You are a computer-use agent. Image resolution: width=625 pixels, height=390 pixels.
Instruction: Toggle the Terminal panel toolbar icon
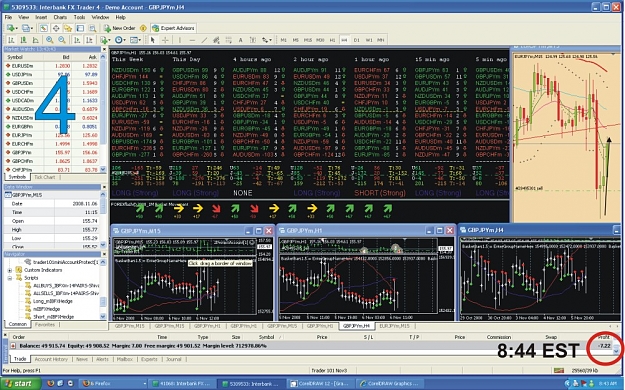coord(80,28)
